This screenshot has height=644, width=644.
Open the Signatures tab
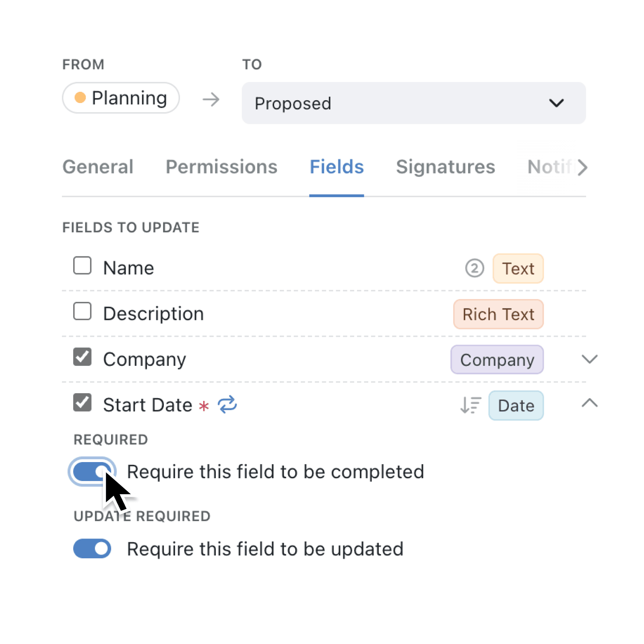pos(445,167)
